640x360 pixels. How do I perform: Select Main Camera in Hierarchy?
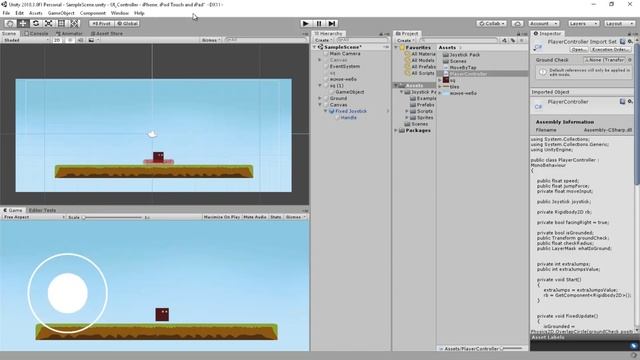coord(345,53)
